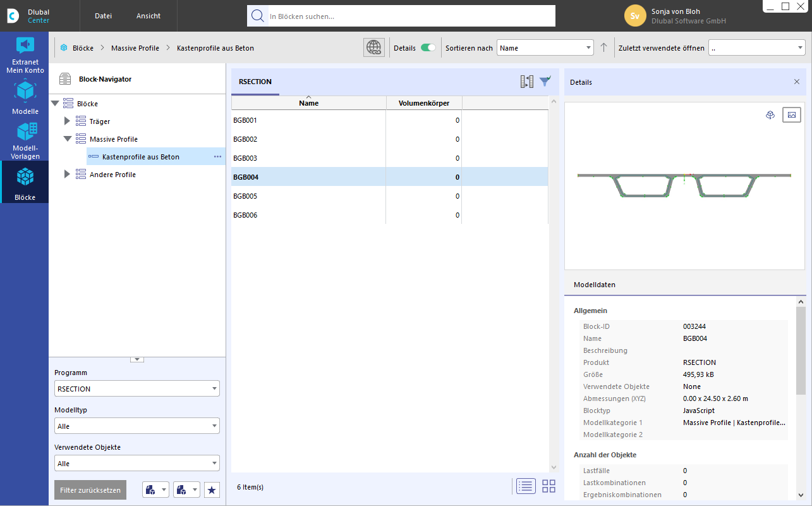Image resolution: width=812 pixels, height=506 pixels.
Task: Click the box girder preview image
Action: tap(684, 185)
